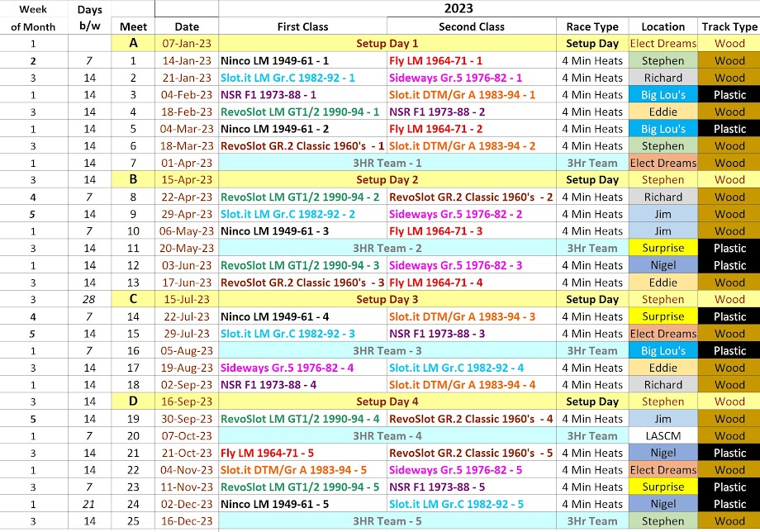Click the 3HR Team - 3 merged cell
The image size is (760, 532).
click(x=387, y=350)
